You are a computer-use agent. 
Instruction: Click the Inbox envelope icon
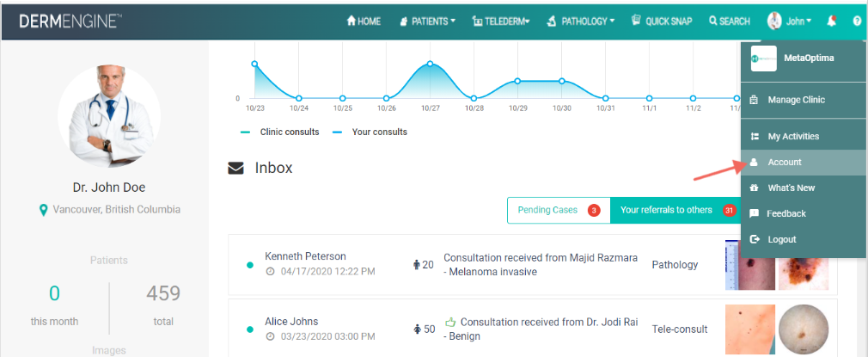click(235, 168)
